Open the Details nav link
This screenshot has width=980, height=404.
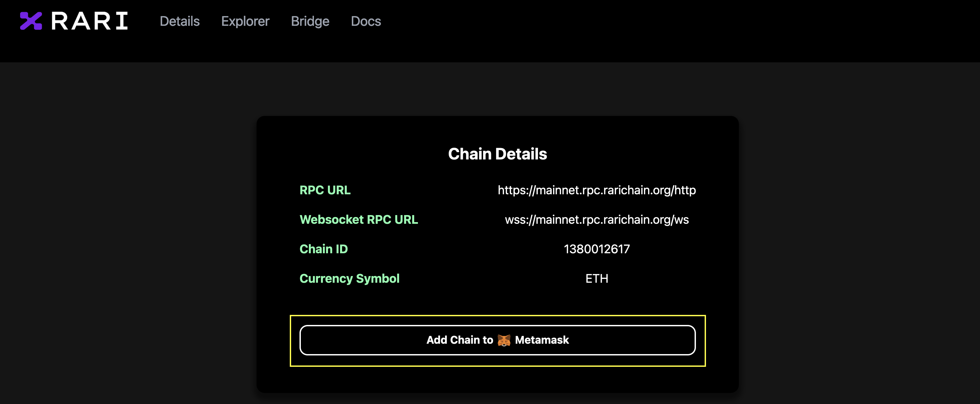(179, 21)
